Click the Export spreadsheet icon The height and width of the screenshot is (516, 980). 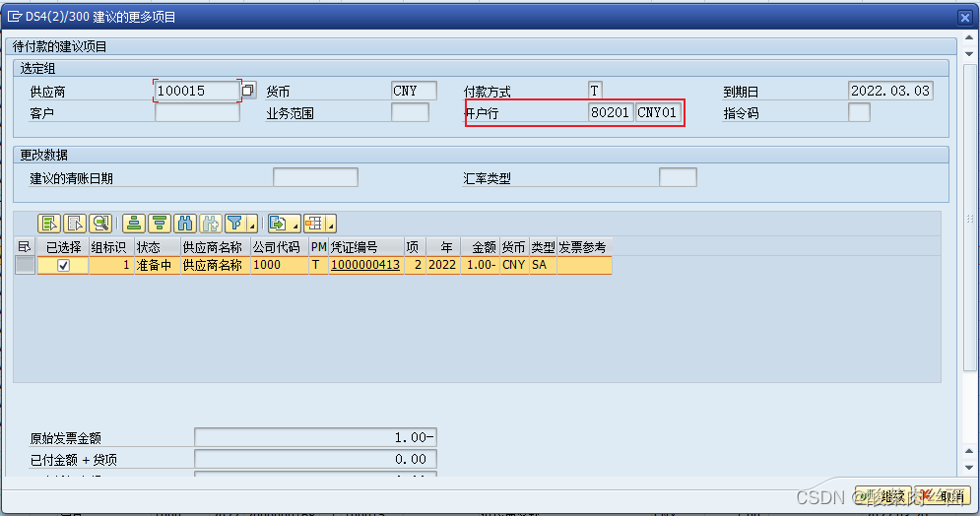(x=278, y=223)
